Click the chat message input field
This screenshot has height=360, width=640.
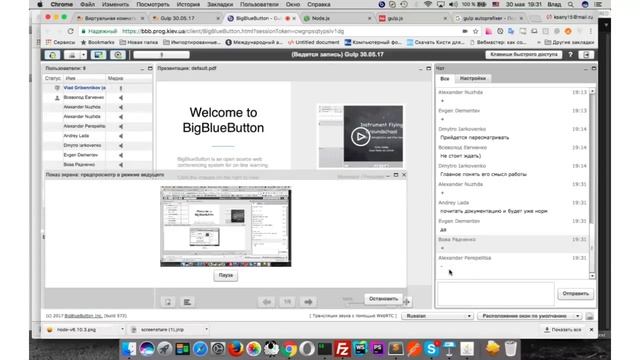pos(496,293)
